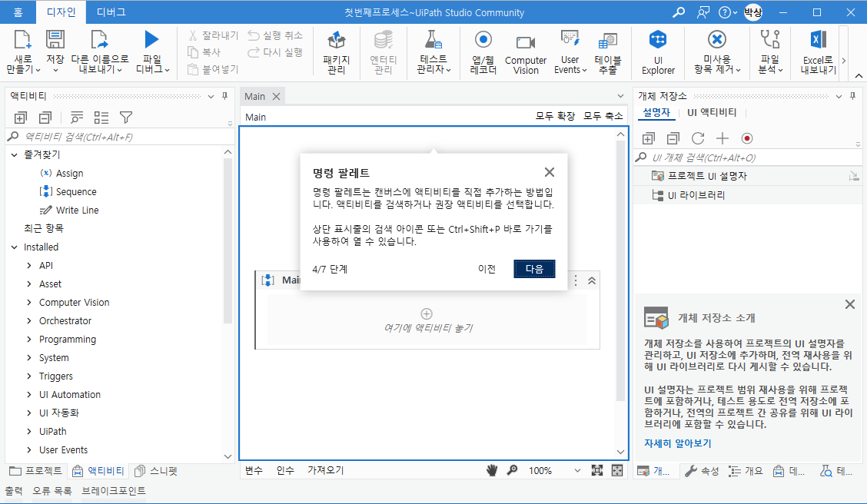Click 이전 (Previous) in the tour popup

pos(487,269)
